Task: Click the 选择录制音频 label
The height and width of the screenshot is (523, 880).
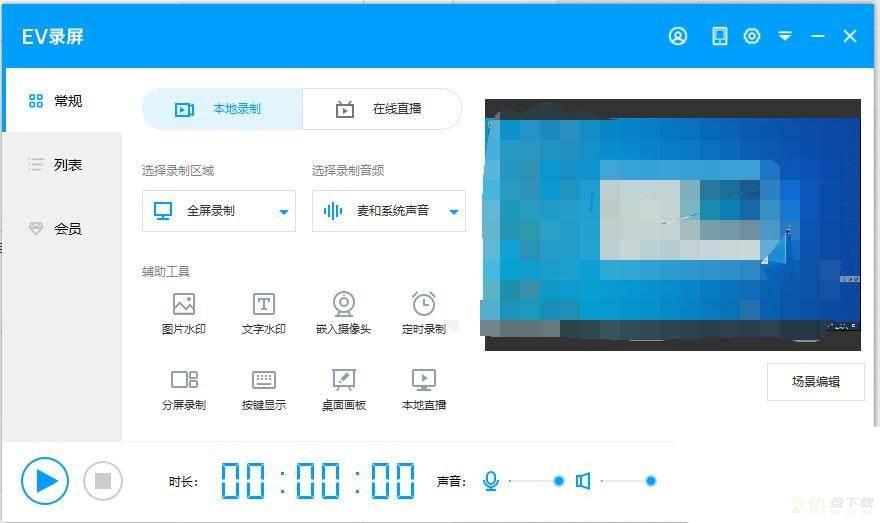Action: pos(348,171)
